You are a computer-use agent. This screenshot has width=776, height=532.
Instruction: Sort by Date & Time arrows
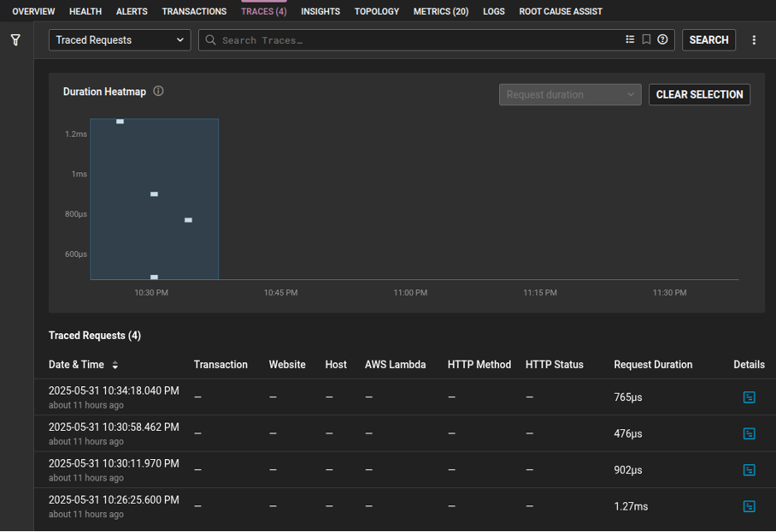tap(114, 365)
